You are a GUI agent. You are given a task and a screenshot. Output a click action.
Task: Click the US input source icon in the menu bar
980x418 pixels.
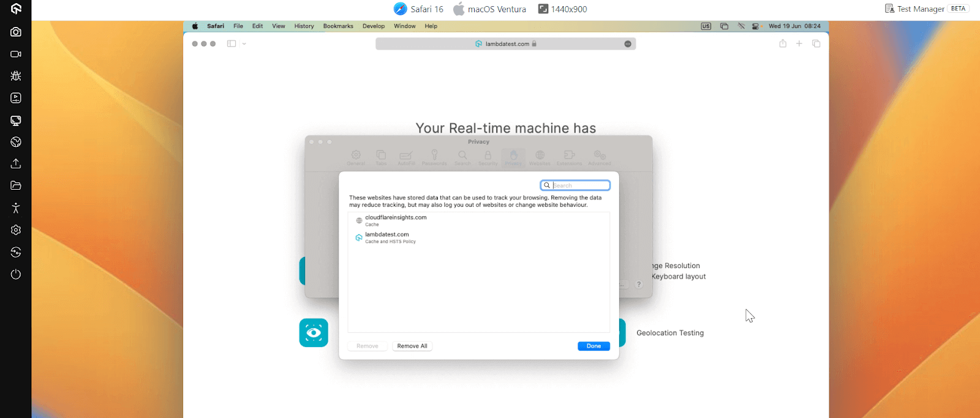(706, 26)
